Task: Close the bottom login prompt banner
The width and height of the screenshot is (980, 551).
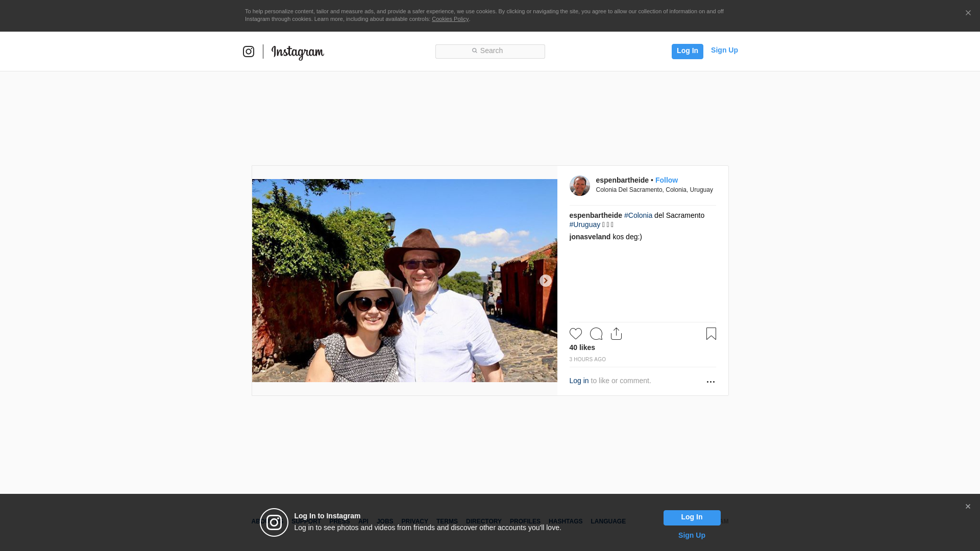Action: [968, 507]
